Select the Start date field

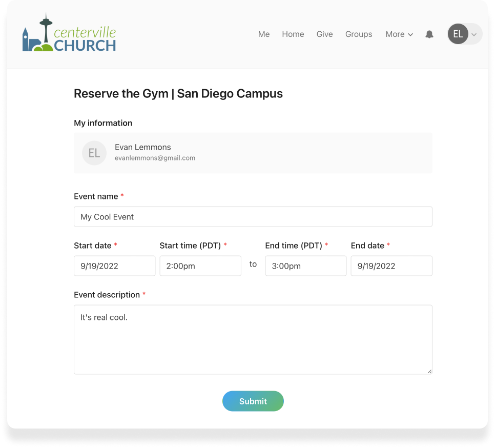tap(114, 266)
